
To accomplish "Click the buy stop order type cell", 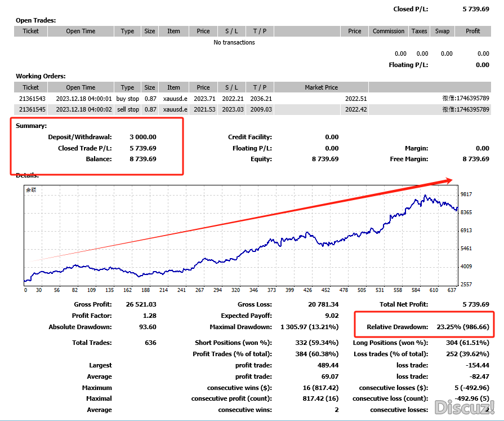I will click(127, 99).
